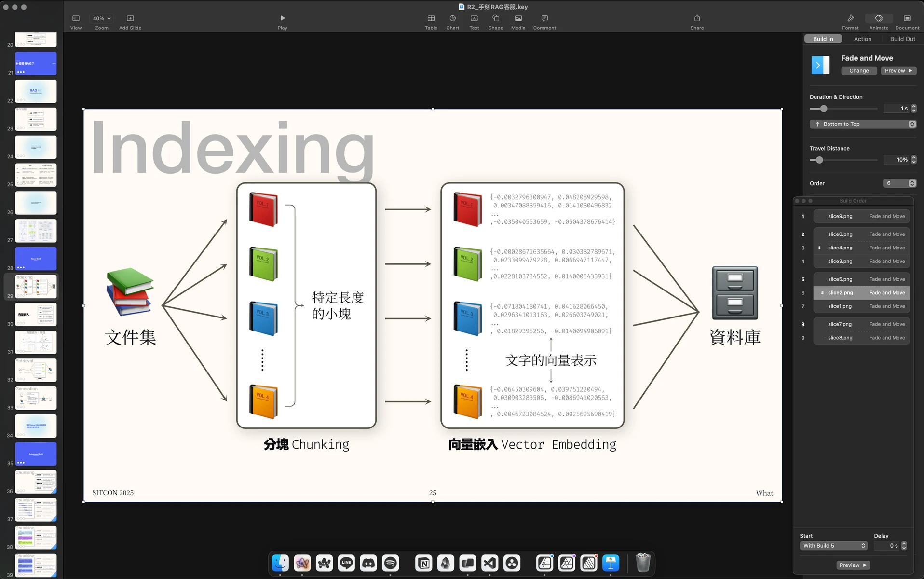
Task: Launch Visual Studio Code from the Dock
Action: point(489,563)
